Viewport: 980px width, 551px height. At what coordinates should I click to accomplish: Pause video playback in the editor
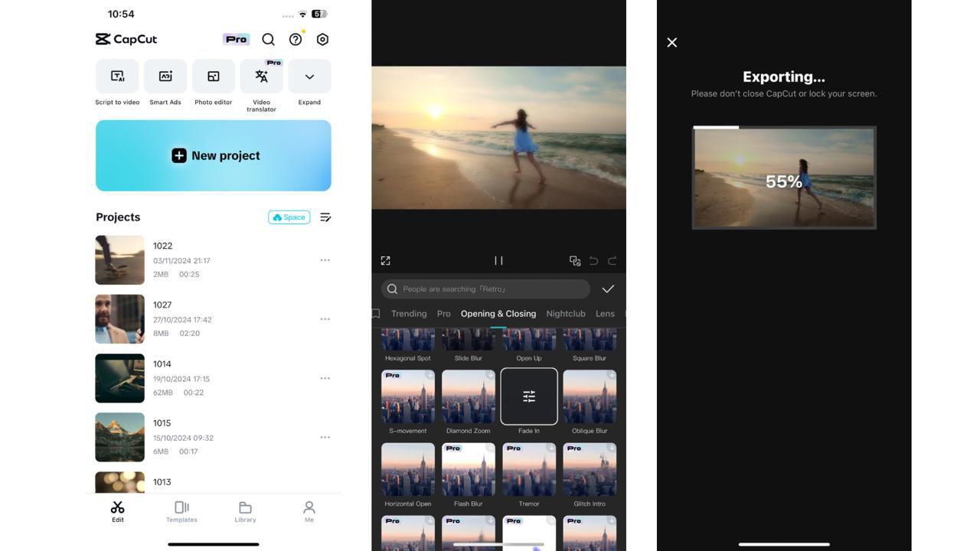(x=498, y=260)
